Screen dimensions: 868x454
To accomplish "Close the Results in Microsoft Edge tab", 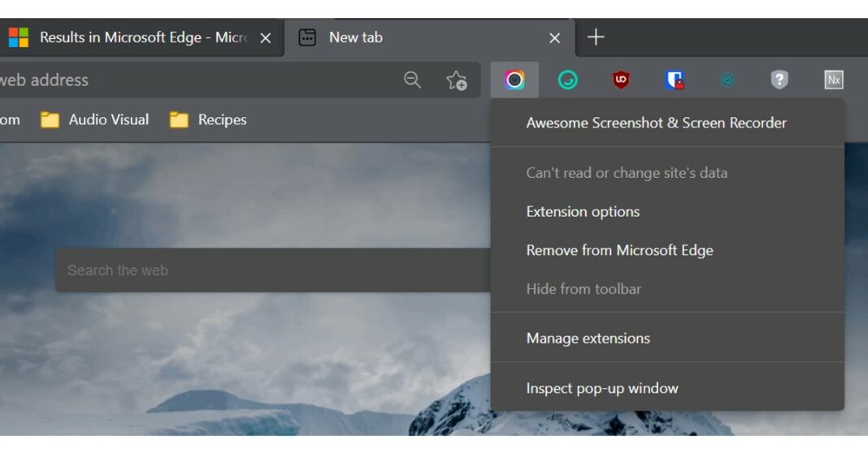I will pyautogui.click(x=266, y=38).
